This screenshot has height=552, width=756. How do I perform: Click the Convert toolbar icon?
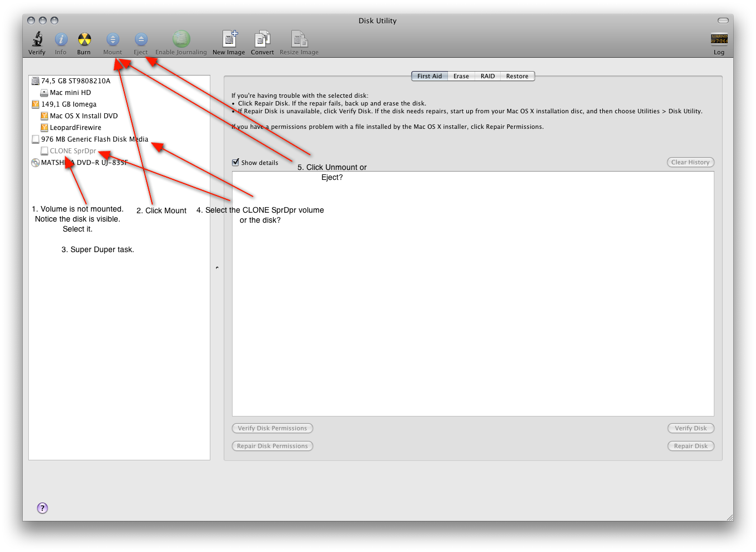(x=262, y=39)
